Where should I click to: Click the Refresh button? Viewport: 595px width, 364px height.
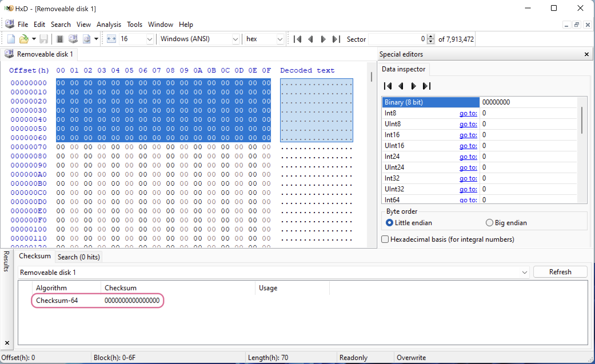560,272
